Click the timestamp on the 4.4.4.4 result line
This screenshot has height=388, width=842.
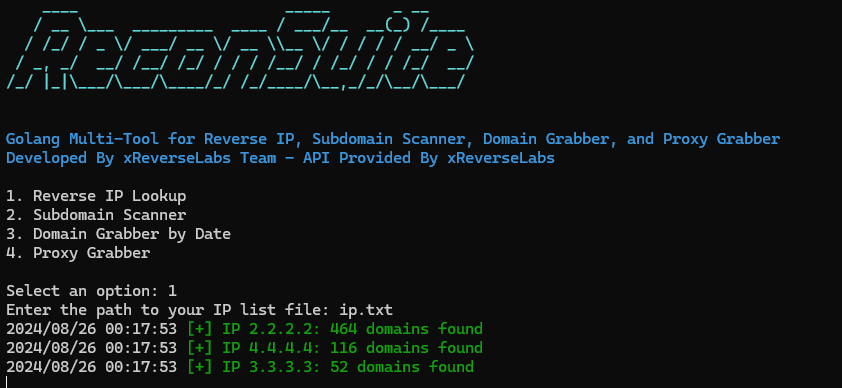tap(91, 348)
